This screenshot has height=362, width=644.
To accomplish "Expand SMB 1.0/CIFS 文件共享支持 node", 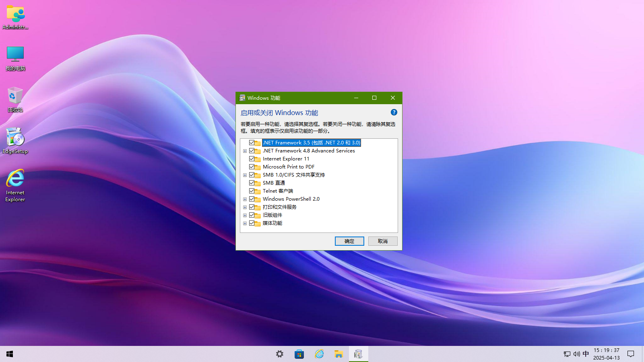I will 245,175.
